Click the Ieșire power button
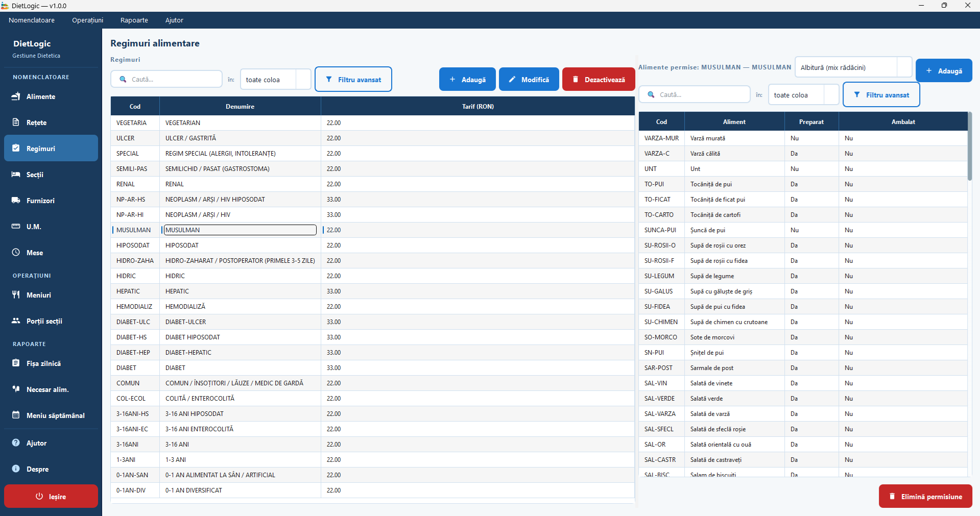 coord(51,497)
